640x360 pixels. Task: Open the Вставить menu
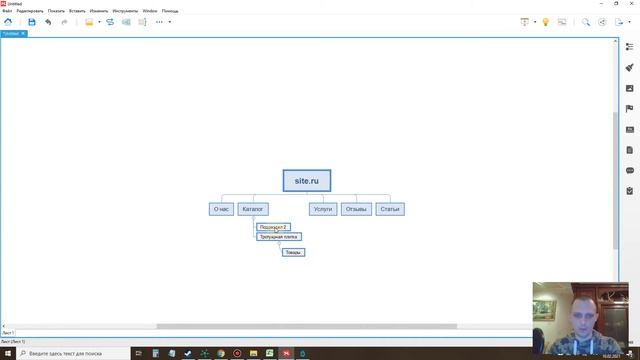[77, 11]
